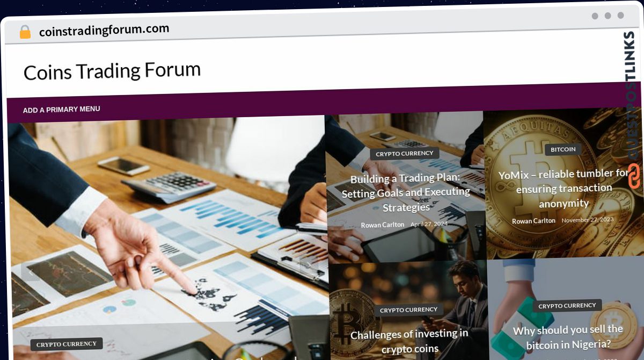The width and height of the screenshot is (644, 360).
Task: Click the first browser window dot
Action: 595,16
